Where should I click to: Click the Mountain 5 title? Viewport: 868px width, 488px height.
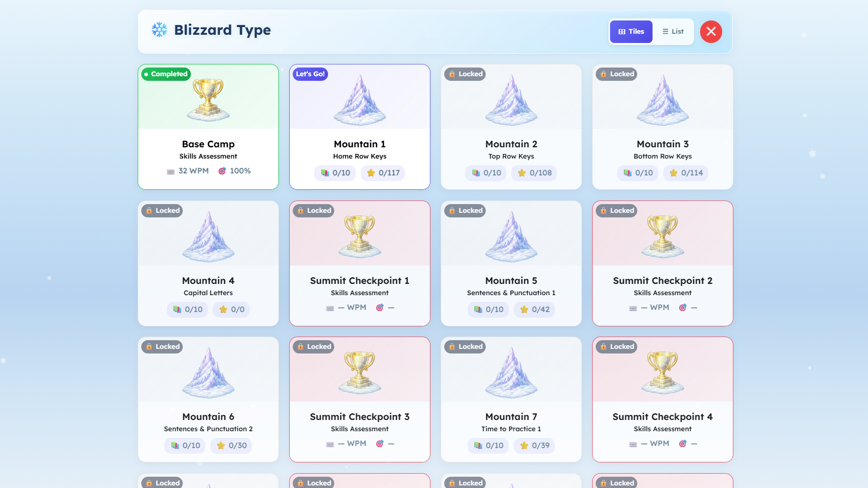point(511,281)
